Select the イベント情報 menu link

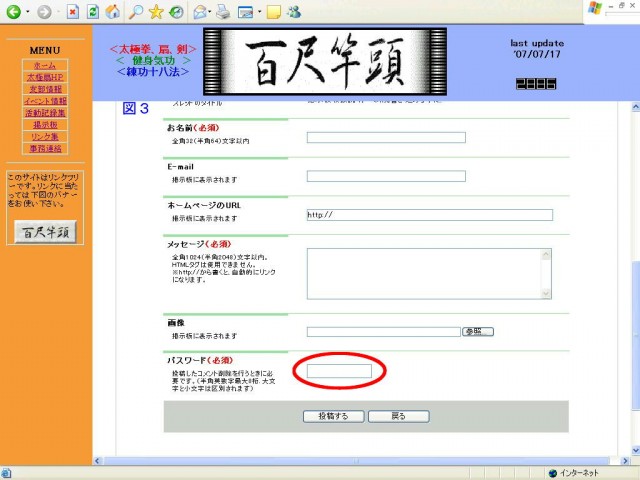(45, 101)
